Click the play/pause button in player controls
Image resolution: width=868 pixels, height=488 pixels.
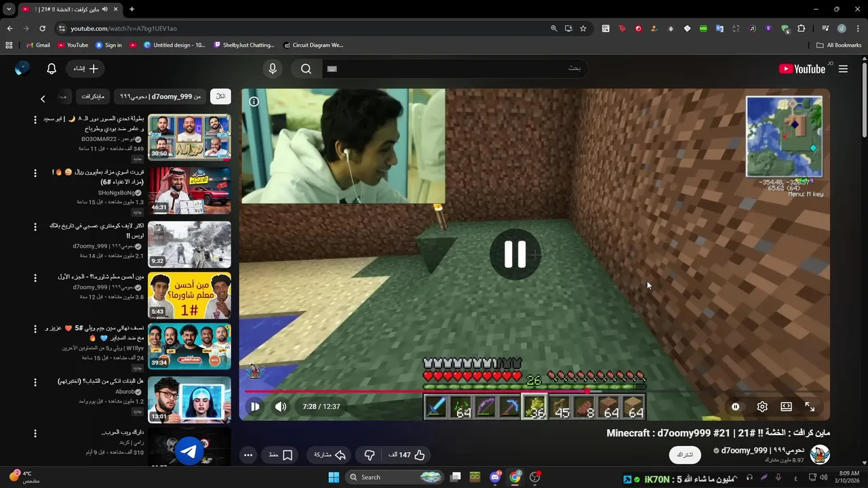(255, 407)
